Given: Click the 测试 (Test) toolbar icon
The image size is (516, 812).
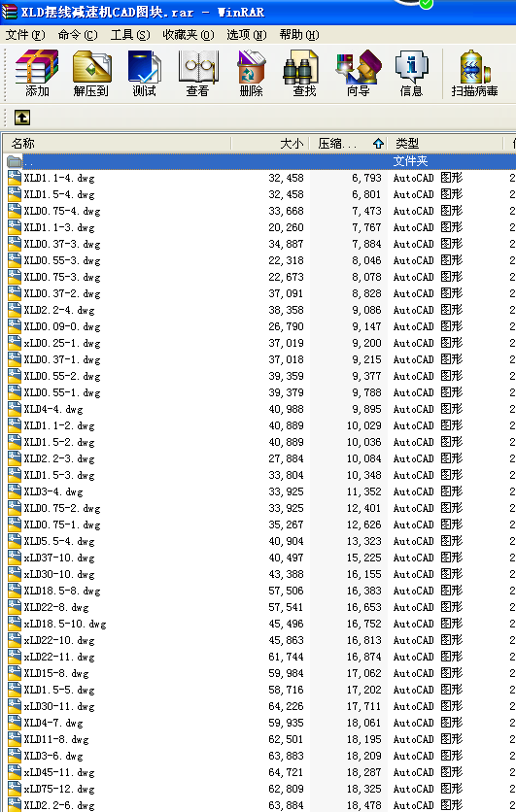Looking at the screenshot, I should point(145,73).
